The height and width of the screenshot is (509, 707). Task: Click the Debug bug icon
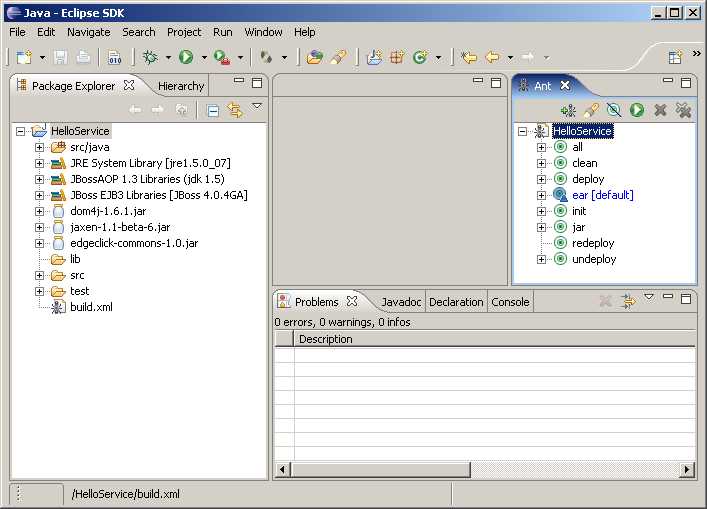[x=150, y=57]
